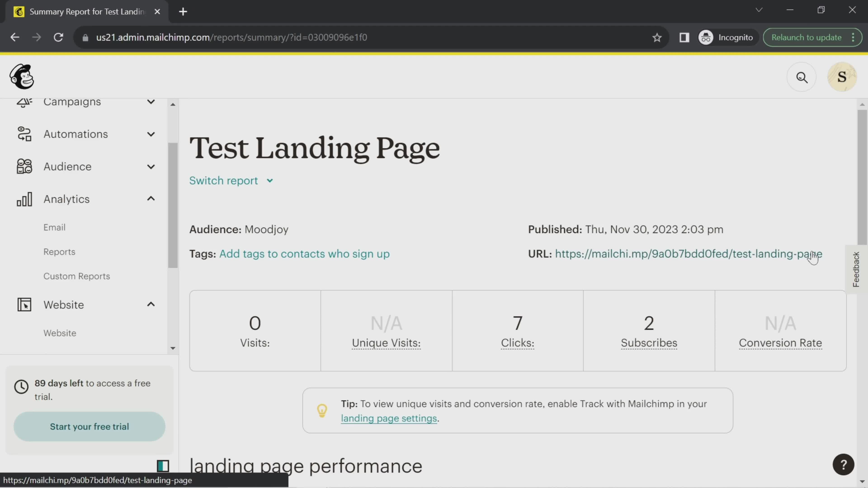Viewport: 868px width, 488px height.
Task: Click the Mailchimp Freddie logo
Action: (x=21, y=76)
